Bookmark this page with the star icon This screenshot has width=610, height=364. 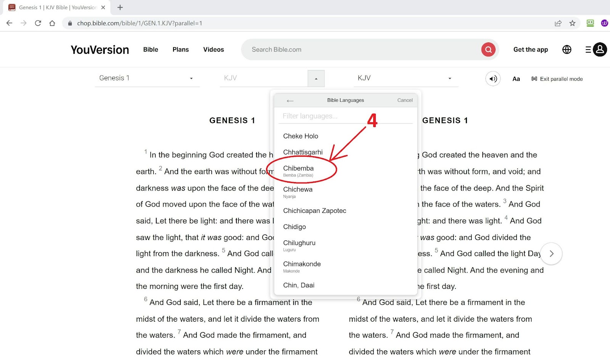click(572, 23)
